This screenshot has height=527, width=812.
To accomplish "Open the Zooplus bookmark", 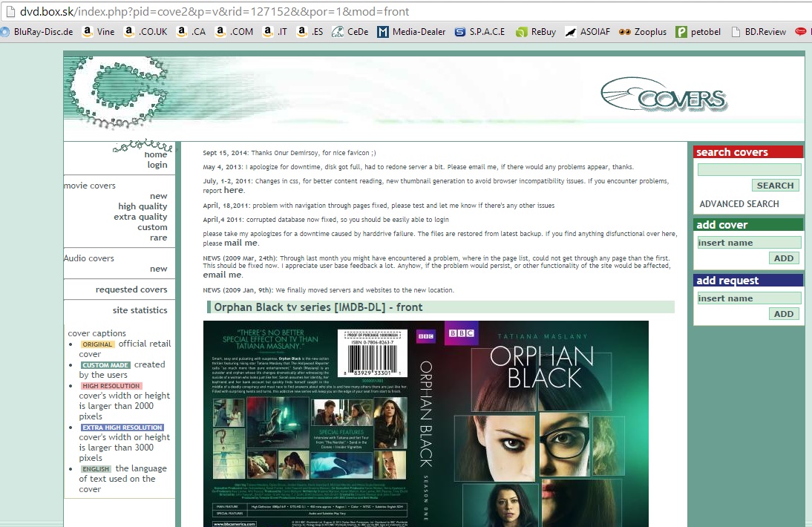I will (x=643, y=32).
